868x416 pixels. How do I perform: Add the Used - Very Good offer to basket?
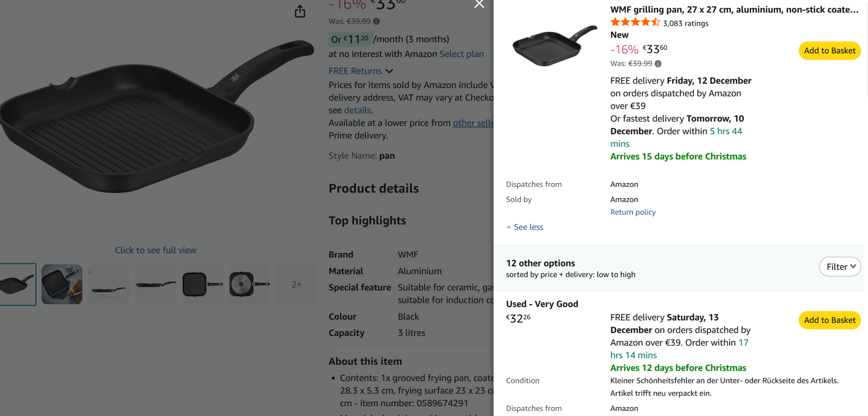pyautogui.click(x=829, y=320)
